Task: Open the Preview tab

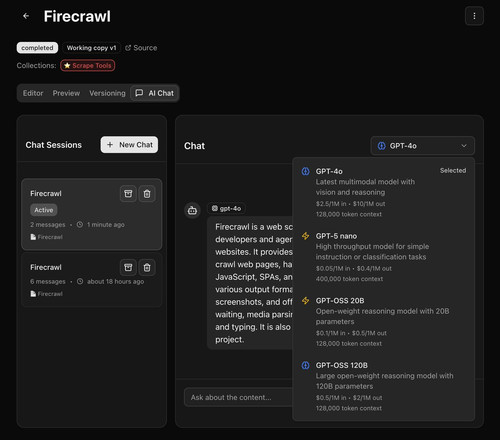Action: tap(66, 93)
